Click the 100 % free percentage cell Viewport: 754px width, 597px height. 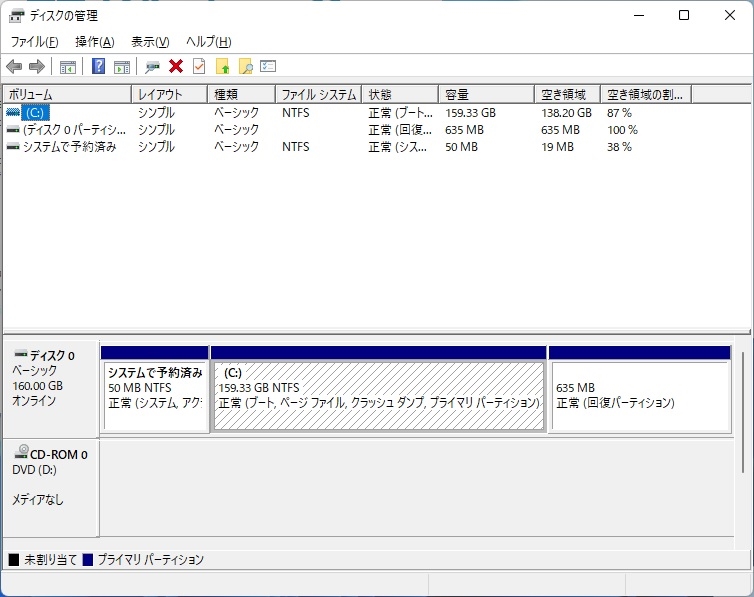point(622,130)
